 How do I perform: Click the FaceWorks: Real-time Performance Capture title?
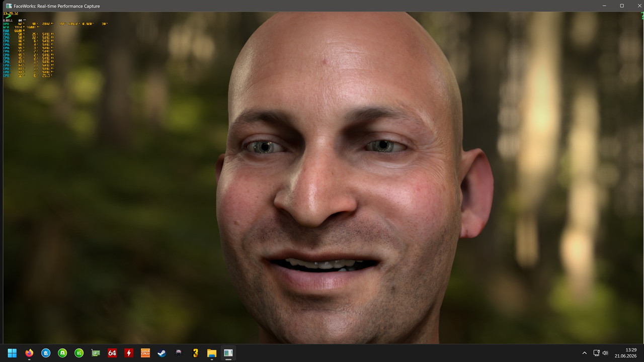click(57, 6)
